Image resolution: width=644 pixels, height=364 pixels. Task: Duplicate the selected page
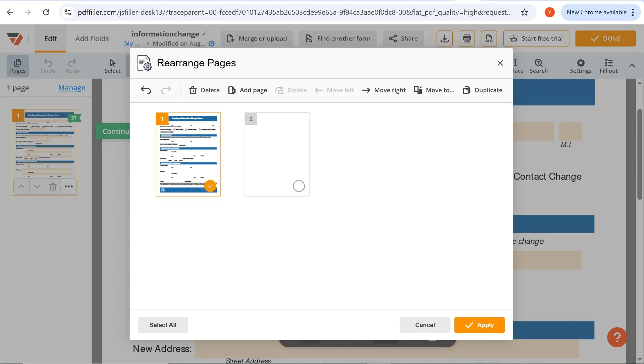[482, 90]
